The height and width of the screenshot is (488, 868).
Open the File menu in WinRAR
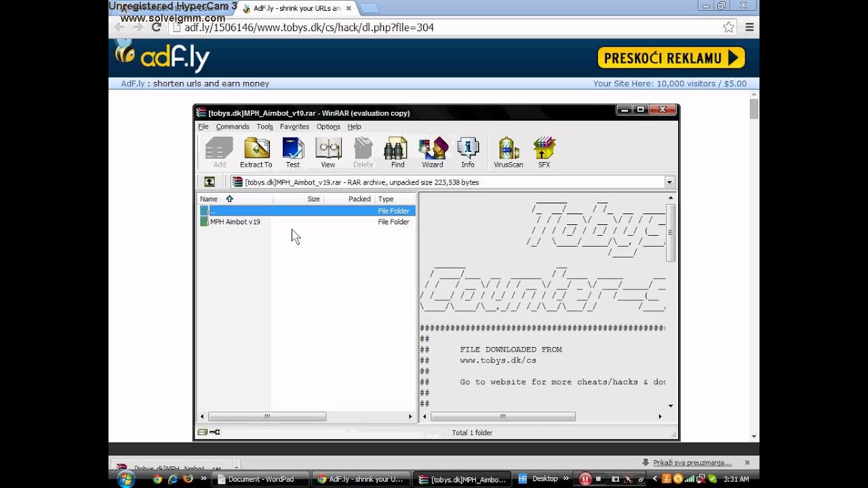point(203,127)
